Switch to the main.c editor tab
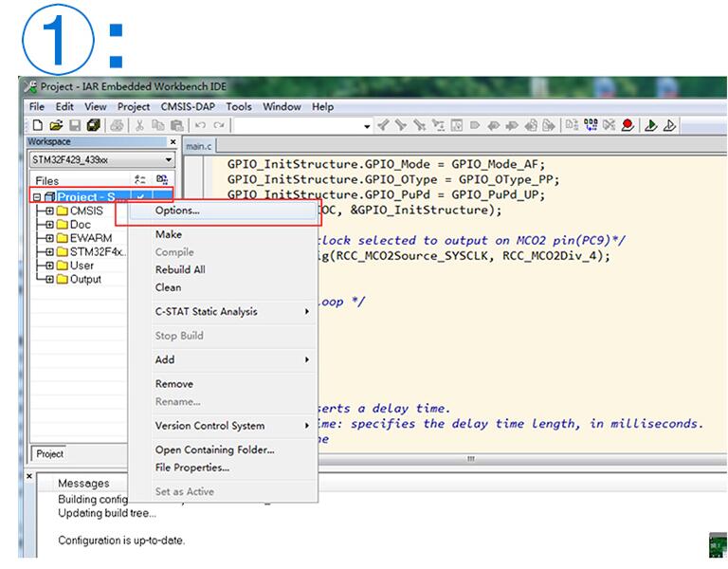The height and width of the screenshot is (569, 728). click(199, 146)
